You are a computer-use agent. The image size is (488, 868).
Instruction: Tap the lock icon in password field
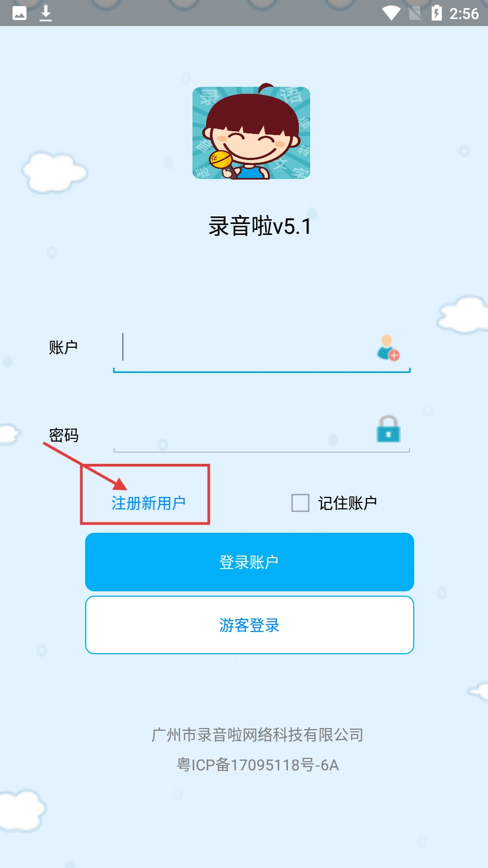[x=388, y=429]
